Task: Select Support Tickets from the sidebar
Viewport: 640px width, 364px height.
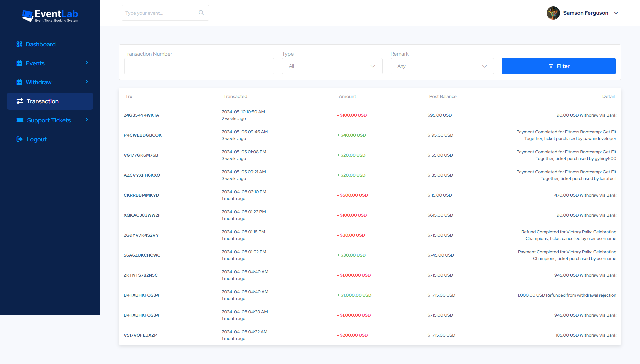Action: 49,120
